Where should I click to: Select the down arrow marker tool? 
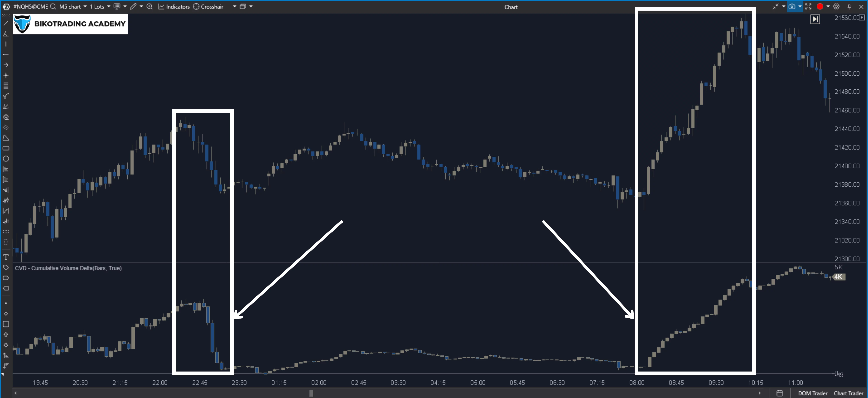[6, 345]
